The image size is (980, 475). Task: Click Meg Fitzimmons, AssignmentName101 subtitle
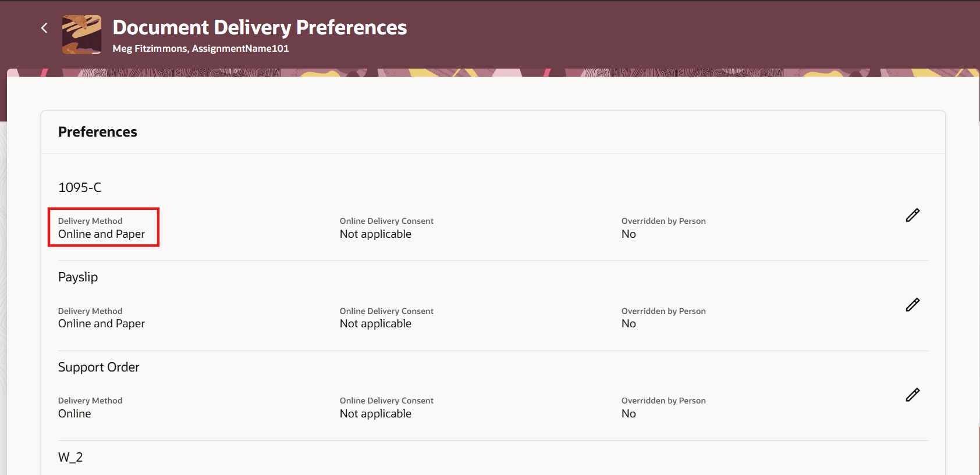click(x=201, y=48)
